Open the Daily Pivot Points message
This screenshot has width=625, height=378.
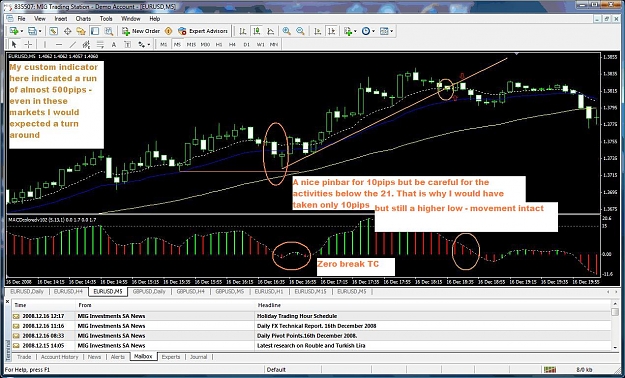[311, 336]
